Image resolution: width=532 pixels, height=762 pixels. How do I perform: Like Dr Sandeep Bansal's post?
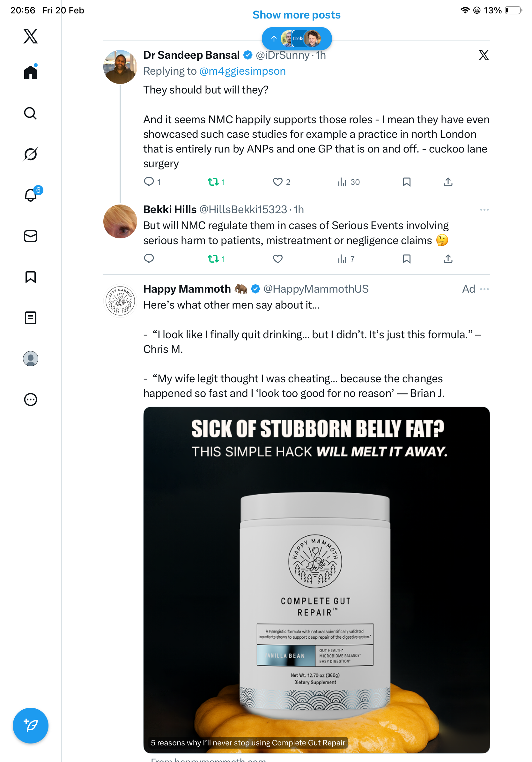click(277, 182)
